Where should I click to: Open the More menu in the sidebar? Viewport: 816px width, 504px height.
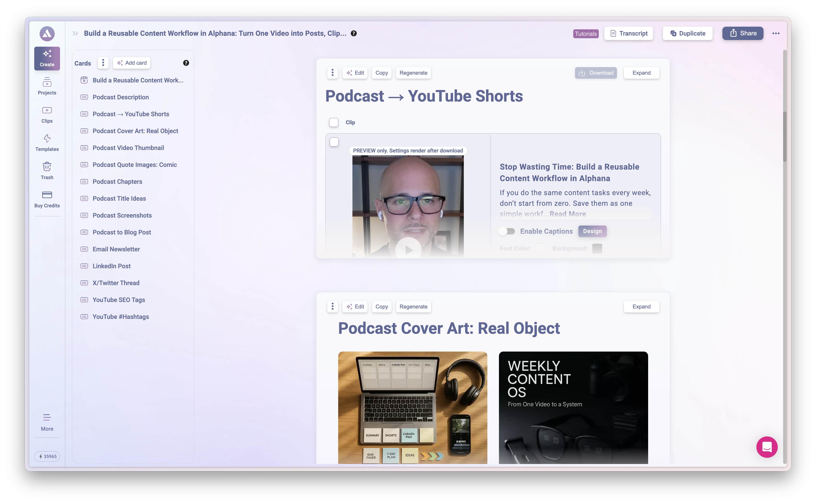(x=47, y=421)
